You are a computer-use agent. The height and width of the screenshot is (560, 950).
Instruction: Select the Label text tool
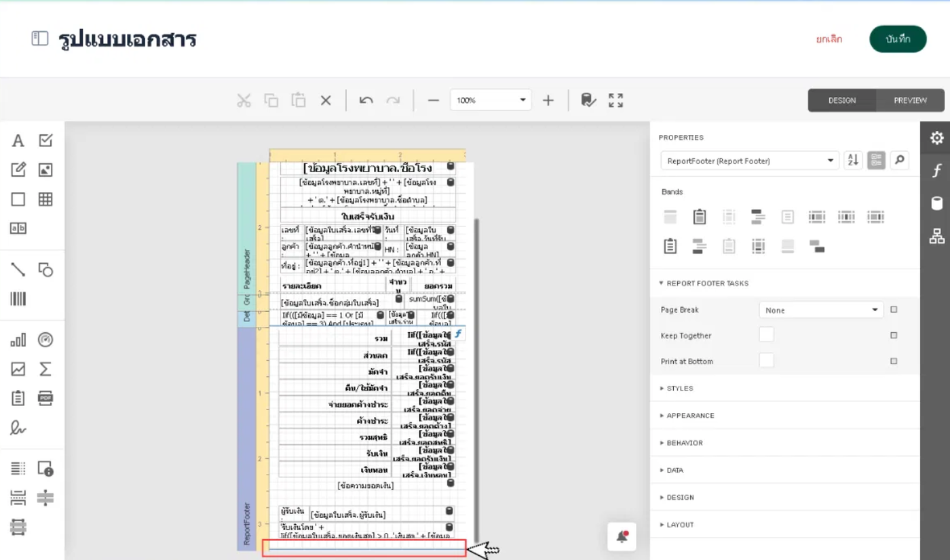[x=18, y=141]
